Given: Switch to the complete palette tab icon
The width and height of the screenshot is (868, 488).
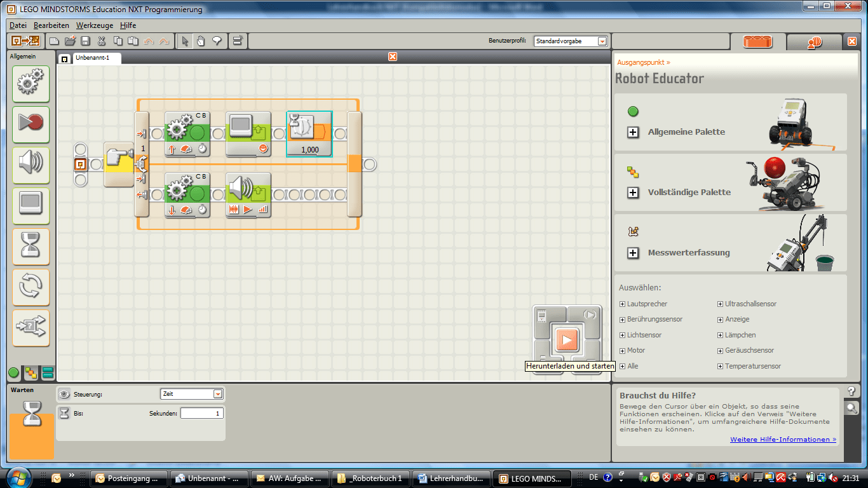Looking at the screenshot, I should [31, 372].
